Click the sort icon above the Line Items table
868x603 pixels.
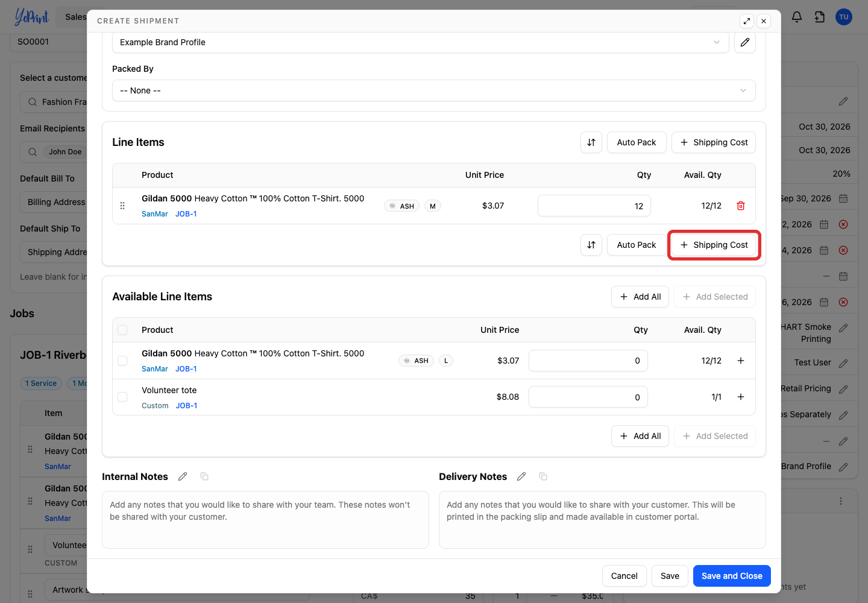click(591, 142)
